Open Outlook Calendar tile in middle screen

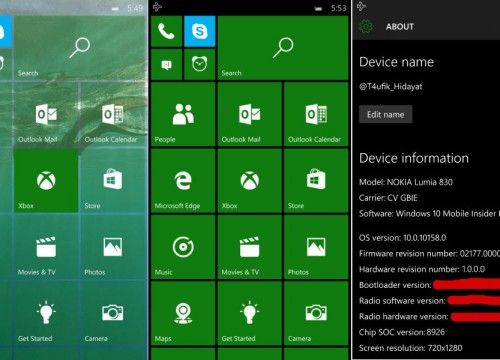tap(316, 114)
